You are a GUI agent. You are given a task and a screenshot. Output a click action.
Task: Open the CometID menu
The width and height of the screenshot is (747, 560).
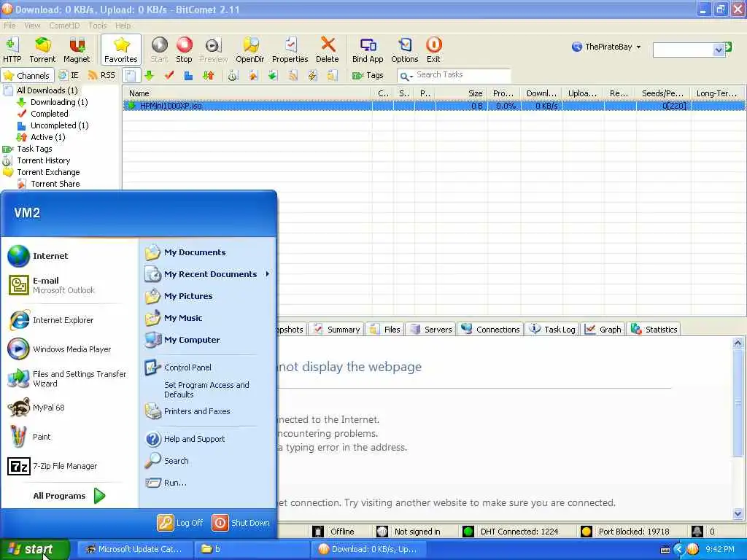point(64,26)
